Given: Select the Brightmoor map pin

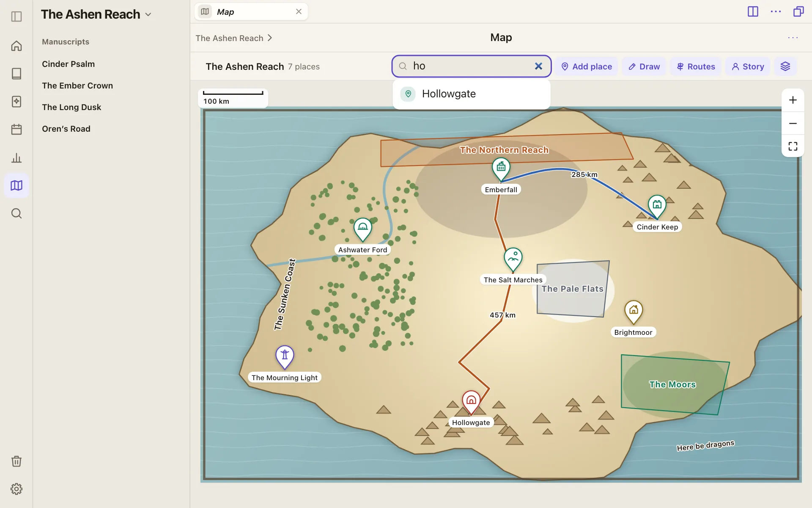Looking at the screenshot, I should pos(634,312).
